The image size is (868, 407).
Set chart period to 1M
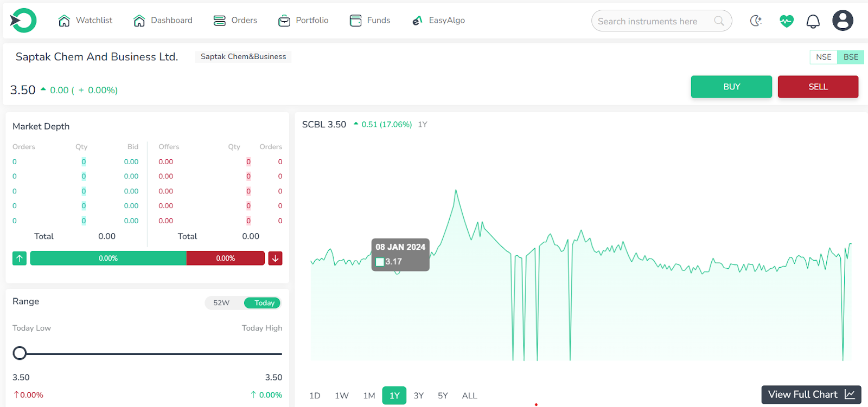(369, 396)
